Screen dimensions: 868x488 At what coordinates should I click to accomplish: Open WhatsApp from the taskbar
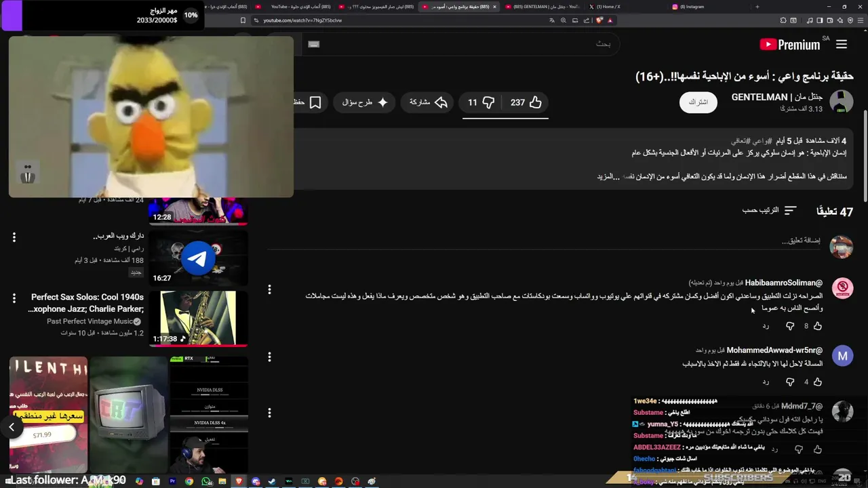(x=205, y=481)
